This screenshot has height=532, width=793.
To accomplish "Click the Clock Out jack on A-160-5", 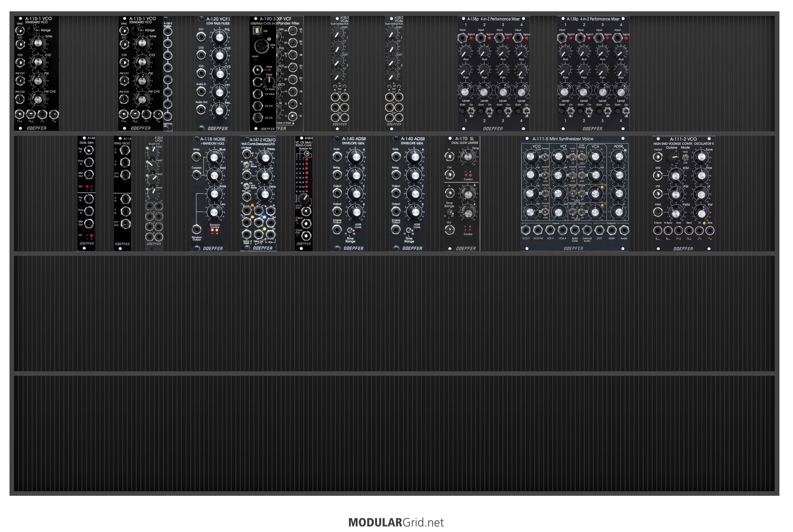I will [306, 235].
